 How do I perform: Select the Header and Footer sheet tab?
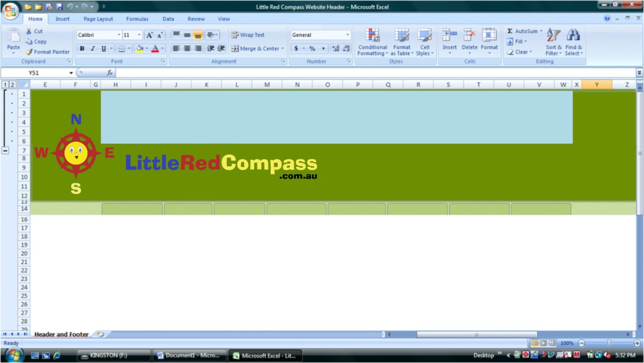pyautogui.click(x=61, y=334)
